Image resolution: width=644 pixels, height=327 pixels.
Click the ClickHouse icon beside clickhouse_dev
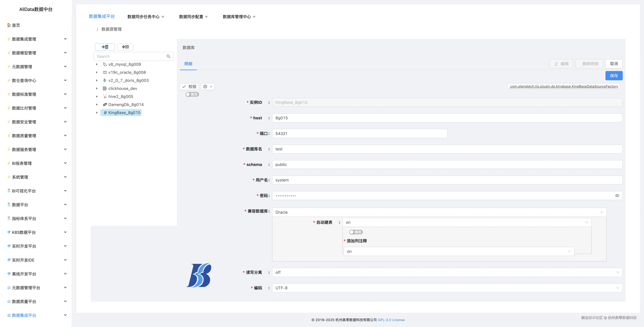105,88
